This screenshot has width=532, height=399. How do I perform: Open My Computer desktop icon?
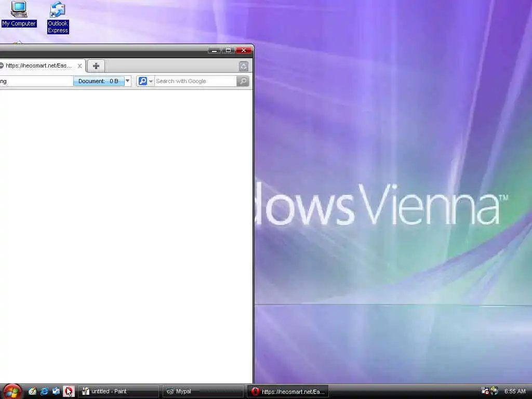pos(19,14)
